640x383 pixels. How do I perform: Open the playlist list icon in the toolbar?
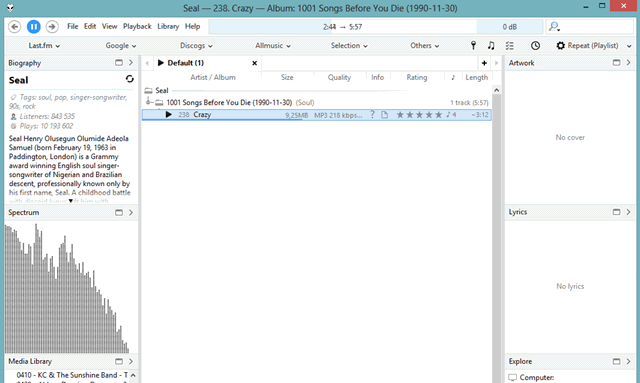[510, 45]
